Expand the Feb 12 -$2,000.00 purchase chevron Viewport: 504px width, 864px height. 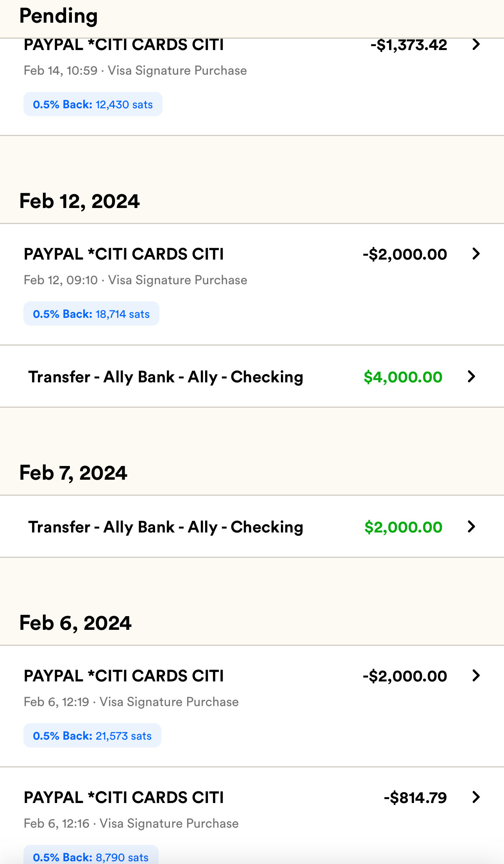(x=475, y=254)
